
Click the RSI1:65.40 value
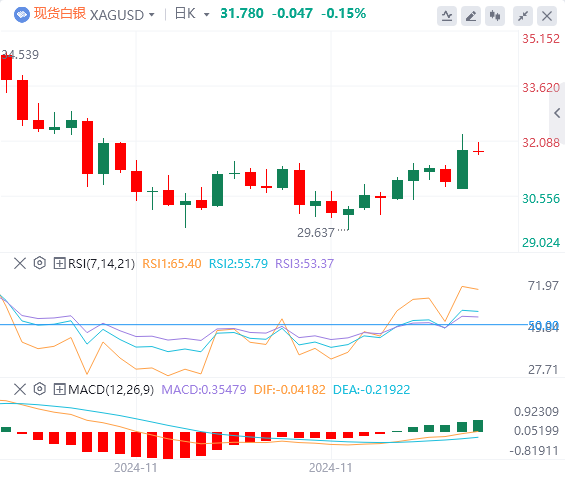pos(172,264)
